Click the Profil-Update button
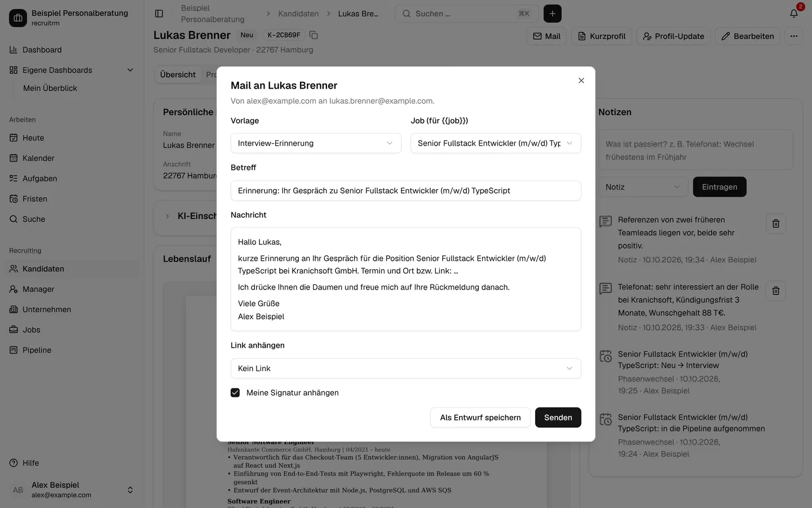Screen dimensions: 812x508 pyautogui.click(x=674, y=36)
